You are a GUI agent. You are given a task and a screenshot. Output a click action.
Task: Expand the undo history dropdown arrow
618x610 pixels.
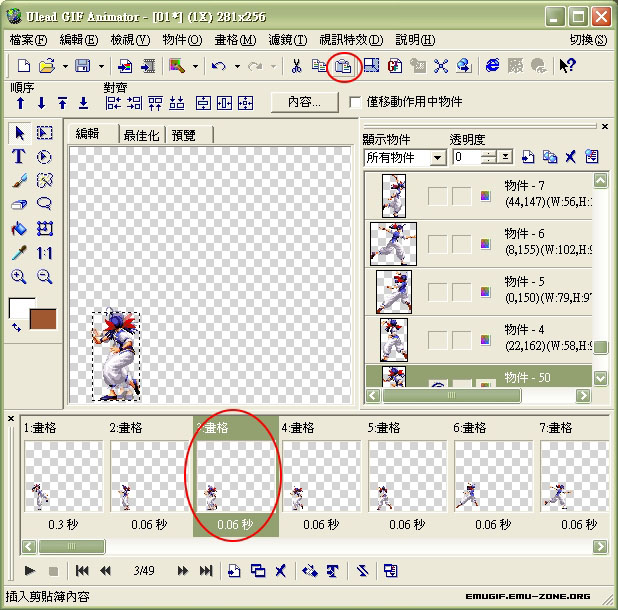237,66
